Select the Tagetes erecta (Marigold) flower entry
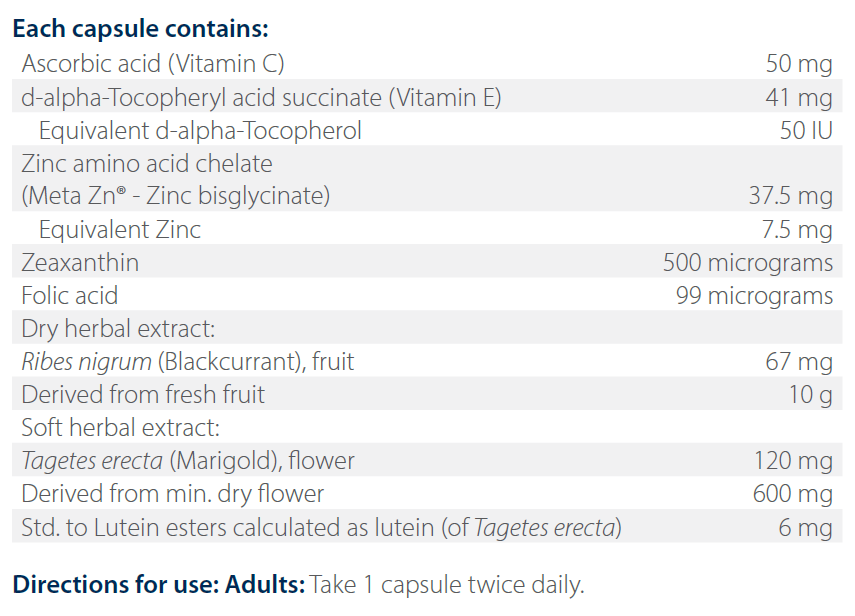Screen dimensions: 855x616 click(x=188, y=460)
